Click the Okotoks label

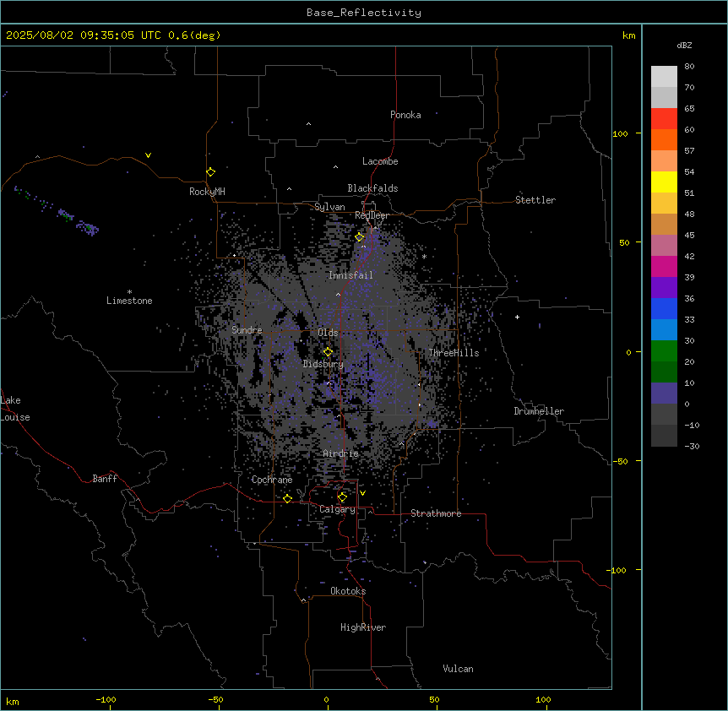click(x=348, y=591)
